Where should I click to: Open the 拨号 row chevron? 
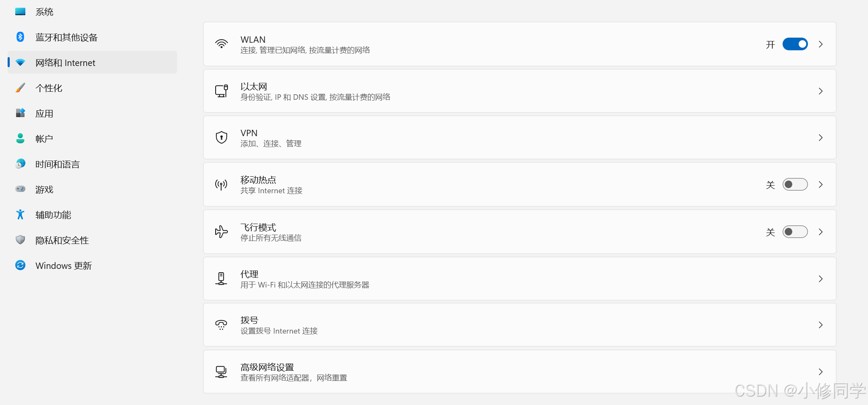point(821,325)
